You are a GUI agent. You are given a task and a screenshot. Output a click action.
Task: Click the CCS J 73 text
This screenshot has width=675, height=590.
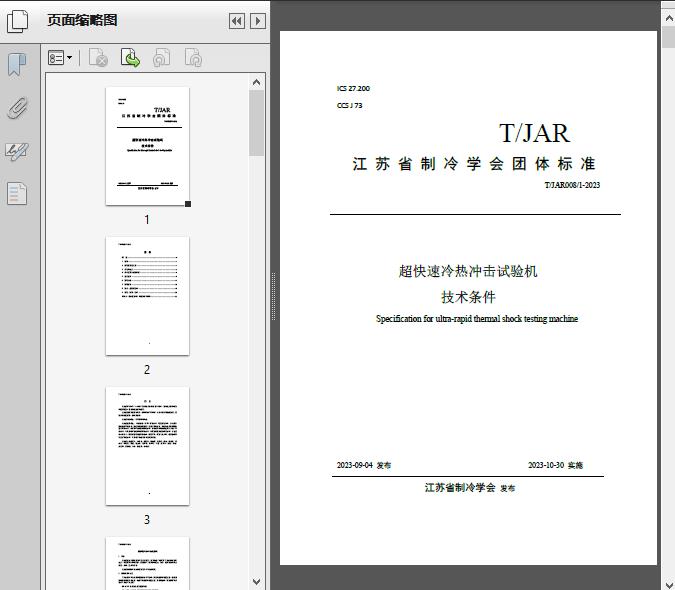coord(350,106)
